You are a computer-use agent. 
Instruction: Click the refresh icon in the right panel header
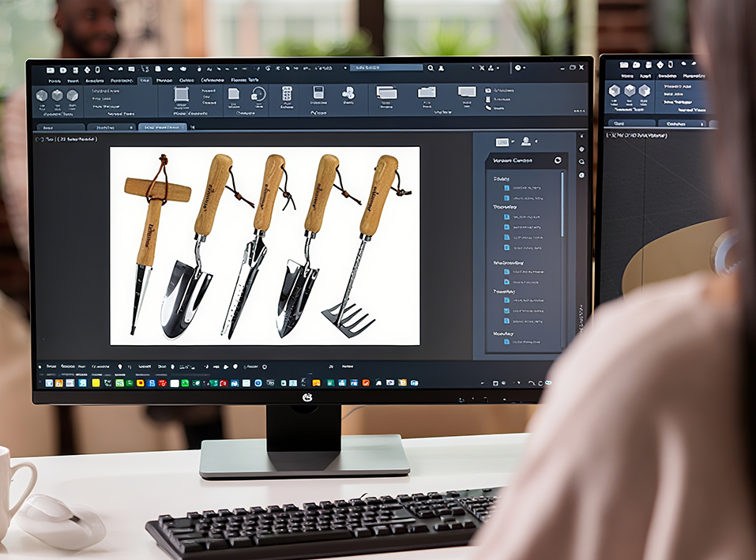(558, 160)
